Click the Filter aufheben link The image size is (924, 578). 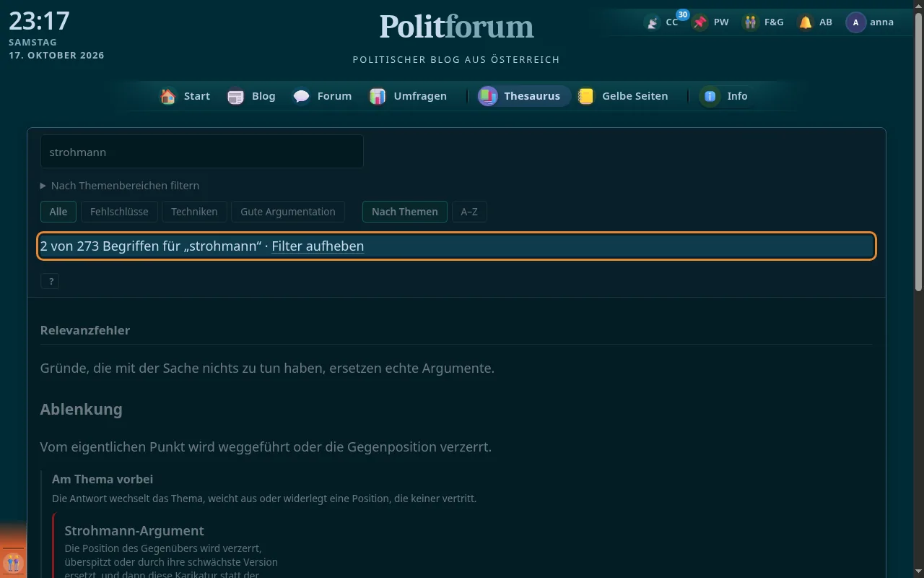click(x=318, y=246)
